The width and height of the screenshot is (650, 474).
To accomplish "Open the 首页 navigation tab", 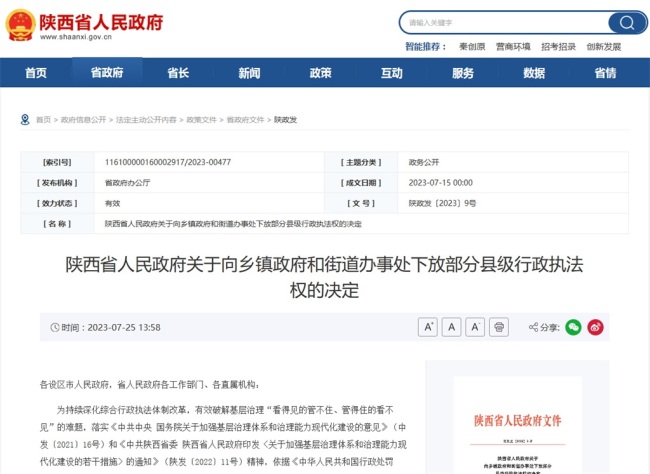I will [36, 73].
